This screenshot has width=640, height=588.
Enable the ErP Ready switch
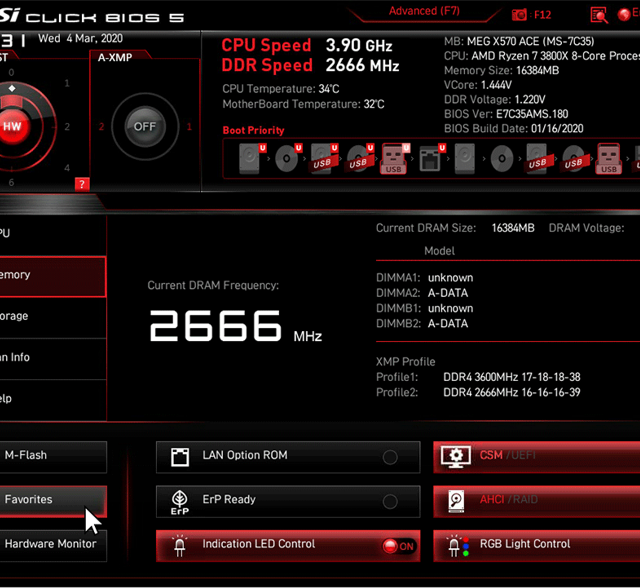390,501
